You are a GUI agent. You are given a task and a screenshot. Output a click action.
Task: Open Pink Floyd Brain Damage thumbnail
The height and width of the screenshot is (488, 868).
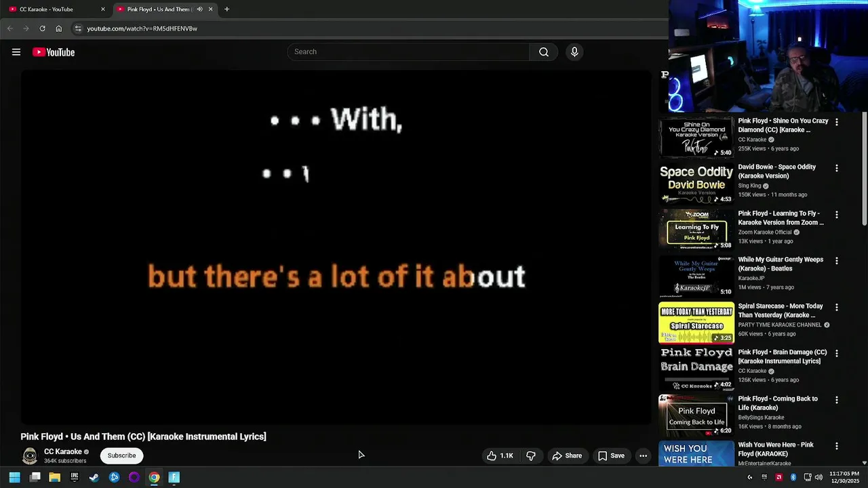click(x=696, y=369)
